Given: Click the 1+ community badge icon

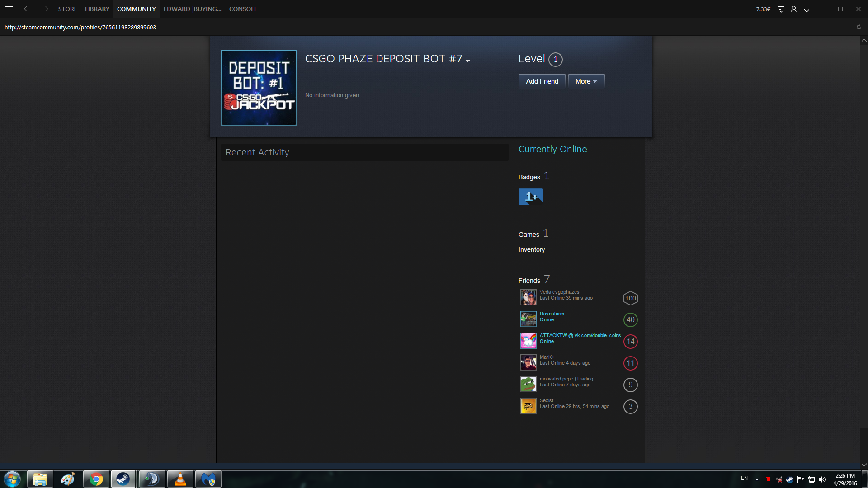Looking at the screenshot, I should [530, 197].
